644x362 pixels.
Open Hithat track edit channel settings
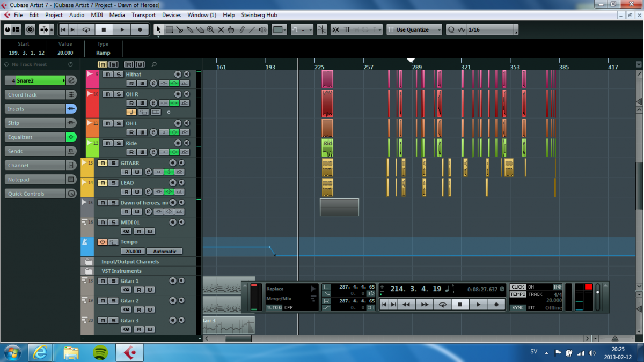[153, 83]
